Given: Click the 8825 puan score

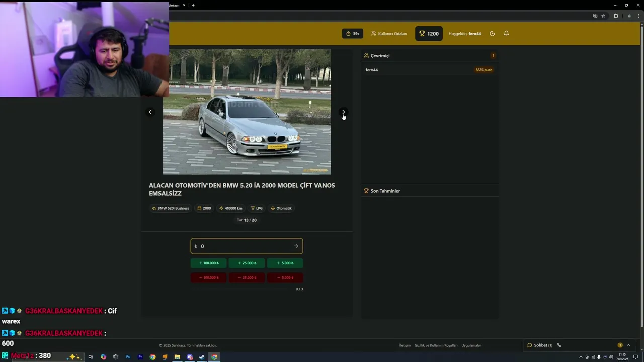Looking at the screenshot, I should 484,70.
